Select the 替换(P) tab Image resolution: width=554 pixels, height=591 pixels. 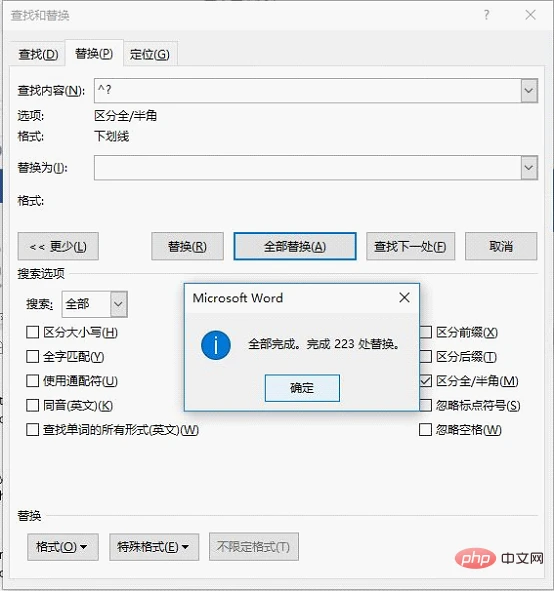point(94,54)
